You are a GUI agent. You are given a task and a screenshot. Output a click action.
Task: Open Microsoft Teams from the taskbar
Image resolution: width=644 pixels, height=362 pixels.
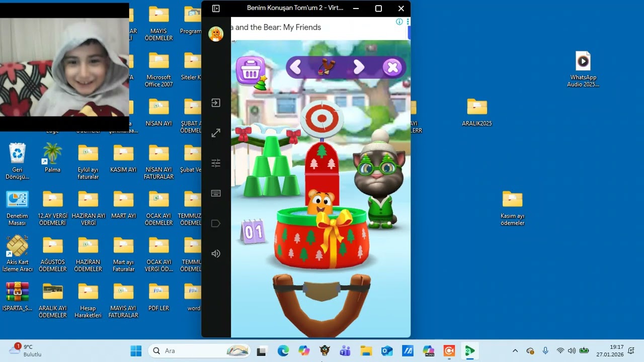pos(345,351)
